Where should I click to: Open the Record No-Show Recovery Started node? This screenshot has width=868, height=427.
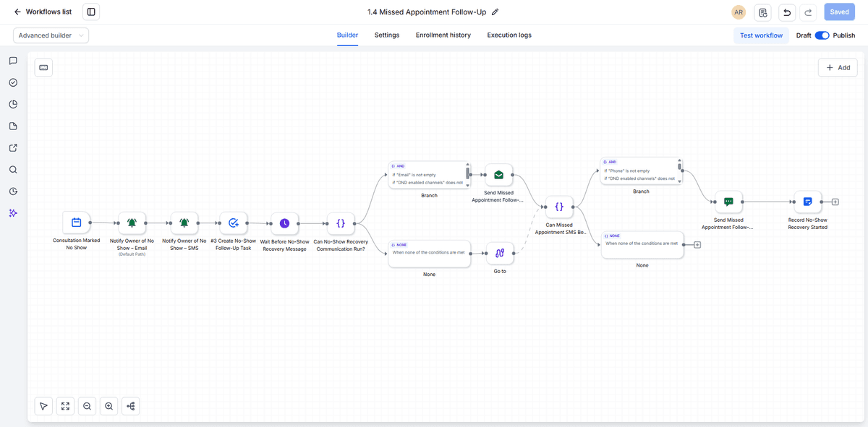pyautogui.click(x=808, y=202)
